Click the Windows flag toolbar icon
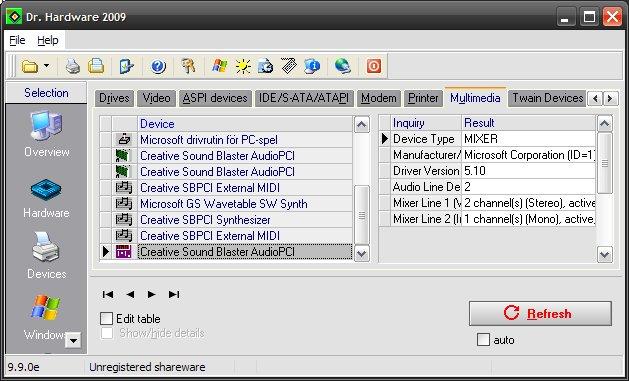Viewport: 629px width, 381px height. point(219,66)
